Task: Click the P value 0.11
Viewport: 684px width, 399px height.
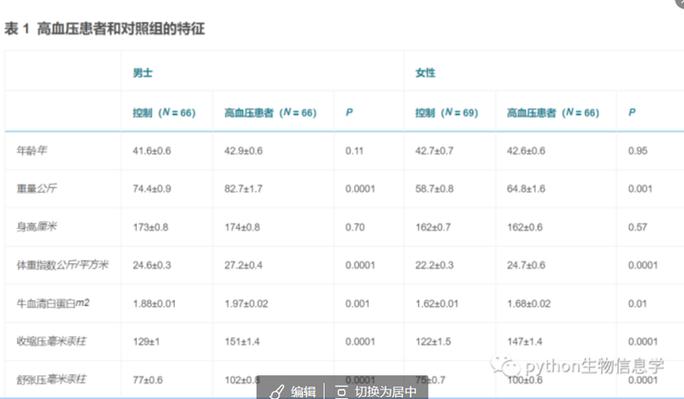Action: pos(354,151)
